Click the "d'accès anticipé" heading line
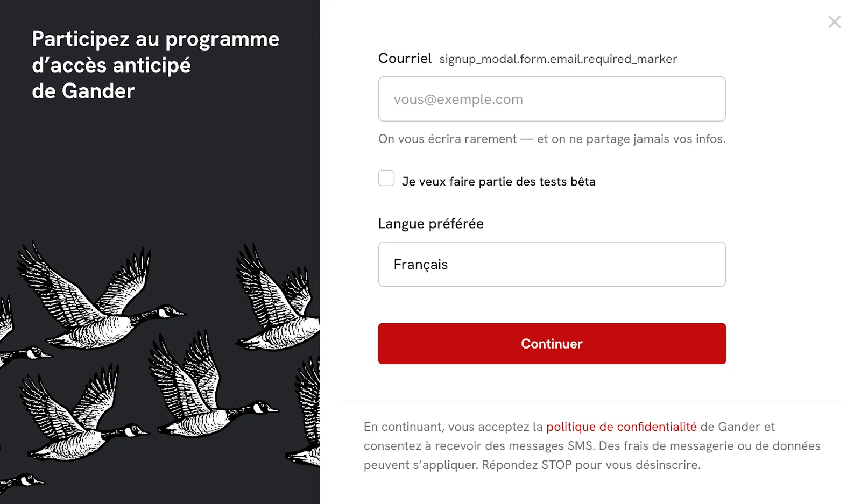 [111, 66]
